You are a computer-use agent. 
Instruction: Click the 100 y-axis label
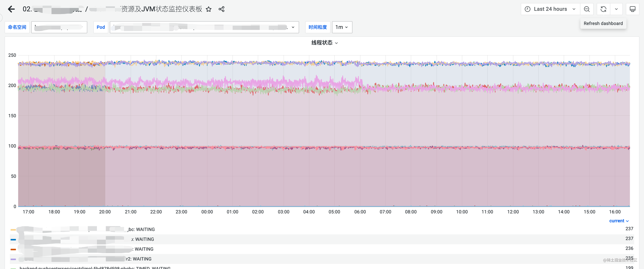(x=12, y=146)
